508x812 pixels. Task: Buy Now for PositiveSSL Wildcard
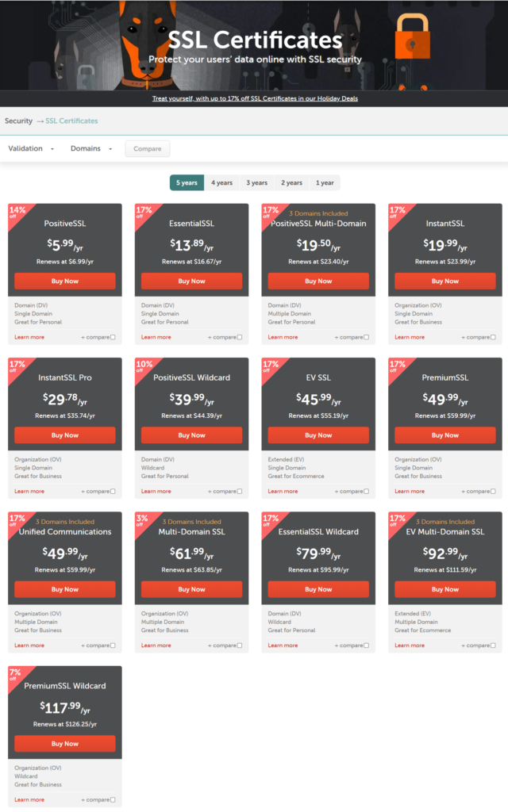[192, 435]
